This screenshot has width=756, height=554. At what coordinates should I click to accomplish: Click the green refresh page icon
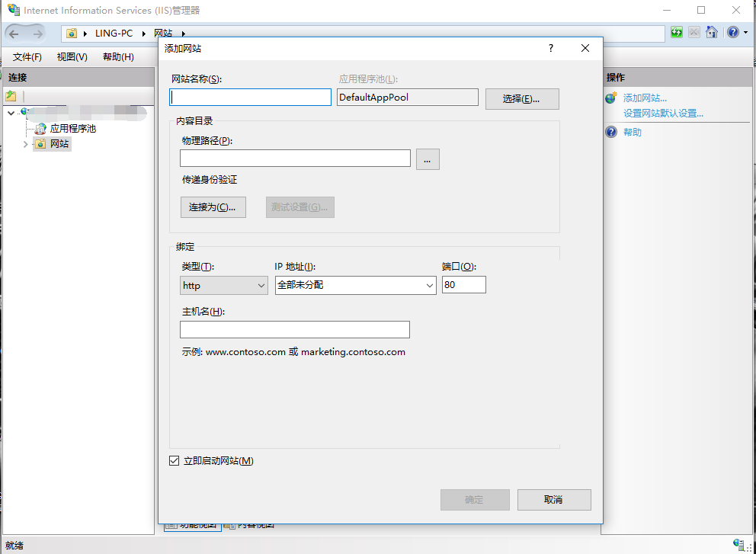pyautogui.click(x=677, y=33)
